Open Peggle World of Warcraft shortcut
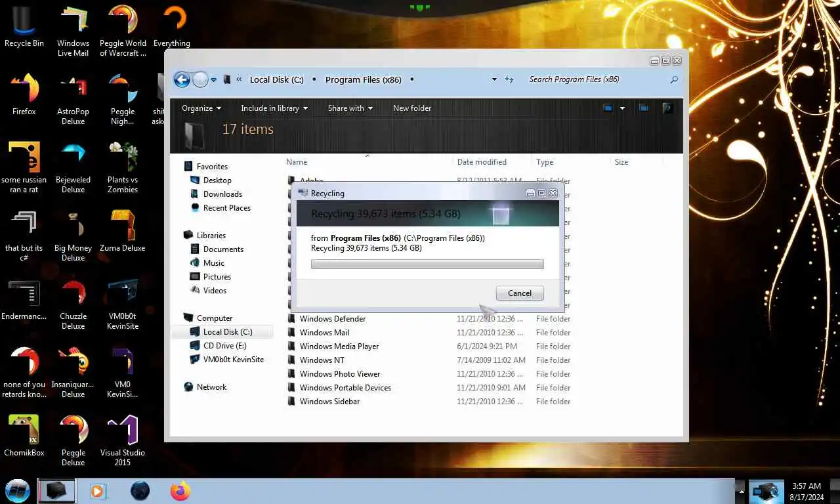Viewport: 840px width, 504px height. coord(123,31)
